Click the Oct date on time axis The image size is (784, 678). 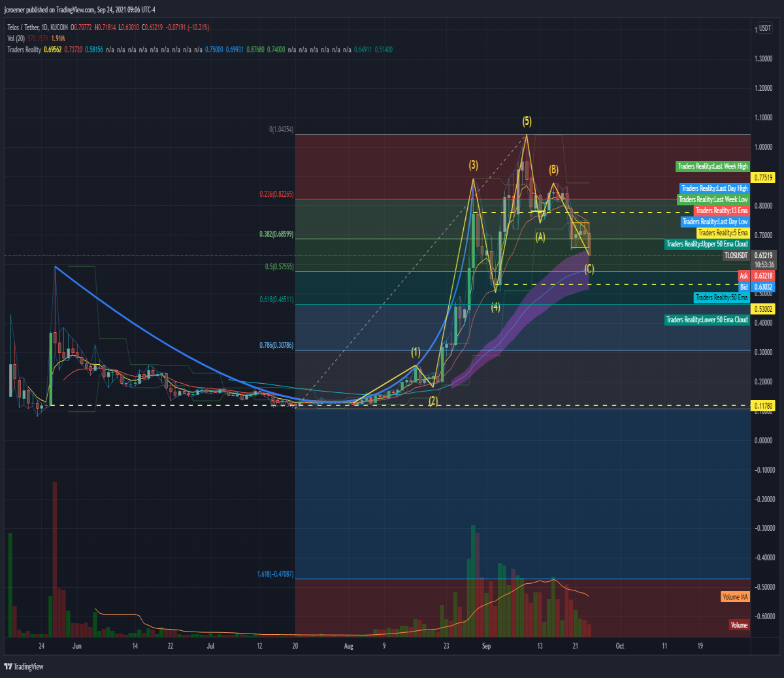(620, 646)
